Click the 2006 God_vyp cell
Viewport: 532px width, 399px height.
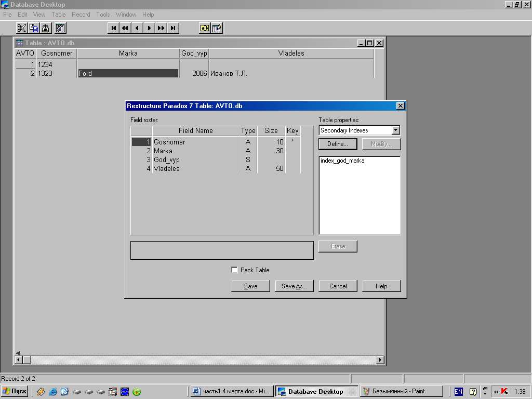coord(194,73)
